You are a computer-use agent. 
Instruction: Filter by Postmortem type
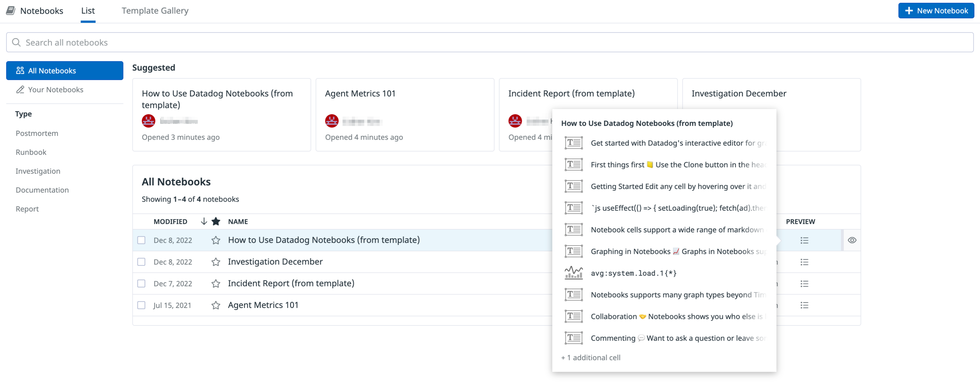click(x=37, y=133)
